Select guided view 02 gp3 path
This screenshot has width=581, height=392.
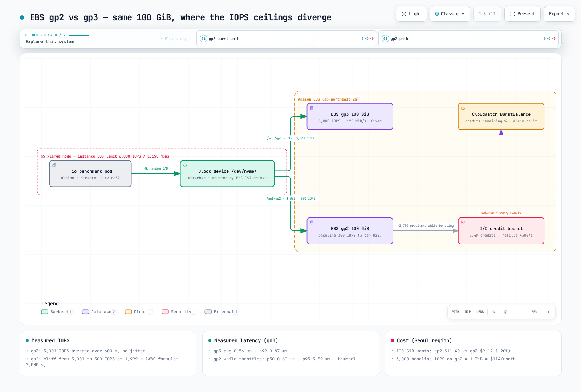(x=468, y=38)
